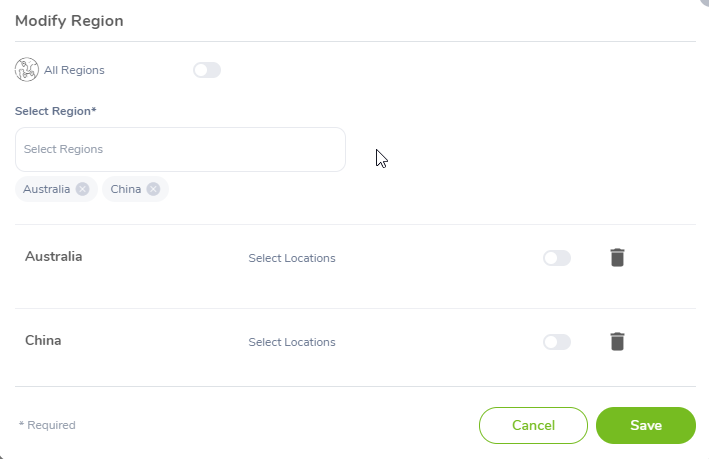Click the Modify Region dialog title
Viewport: 709px width, 459px height.
(69, 21)
